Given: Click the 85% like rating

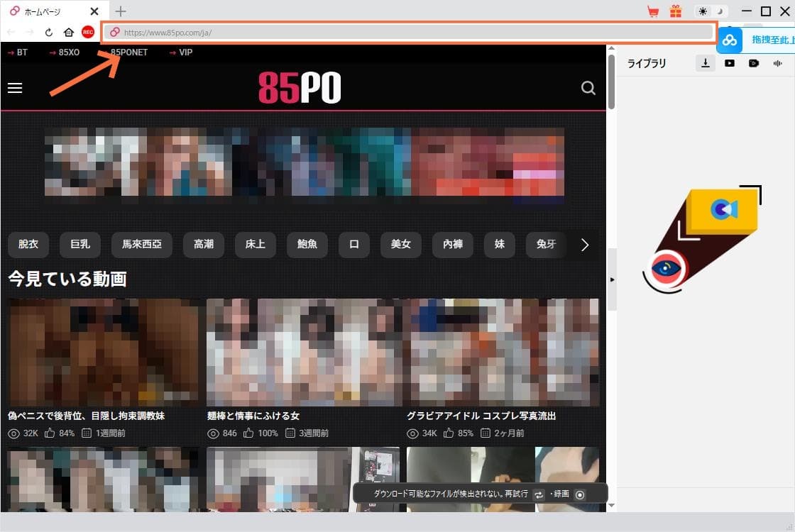Looking at the screenshot, I should click(x=466, y=433).
